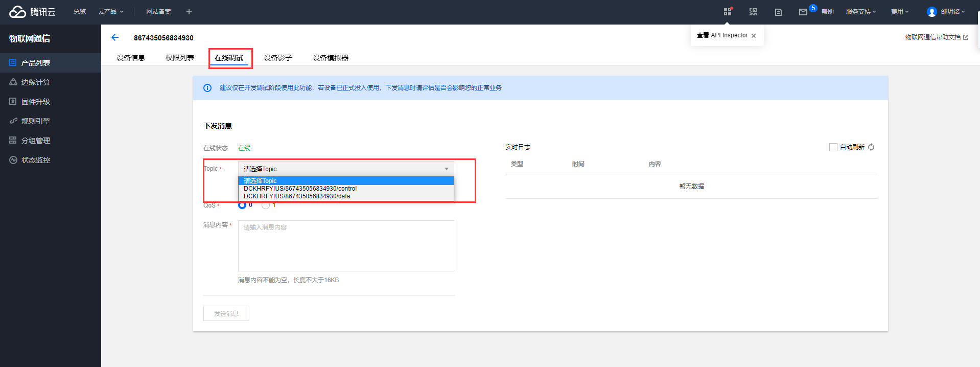Switch to the 权限列表 tab

coord(180,58)
